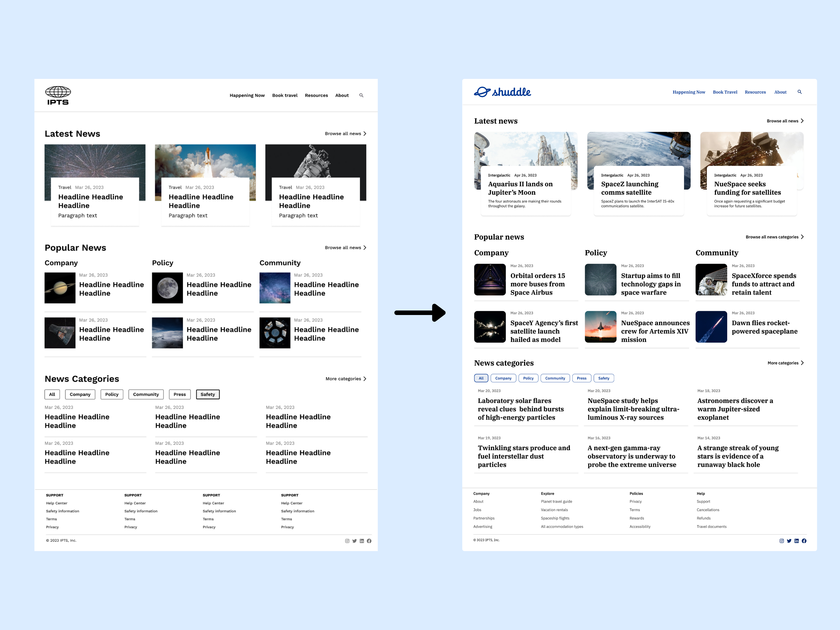The height and width of the screenshot is (630, 840).
Task: Click the blue search icon in Shuddle header
Action: (x=799, y=92)
